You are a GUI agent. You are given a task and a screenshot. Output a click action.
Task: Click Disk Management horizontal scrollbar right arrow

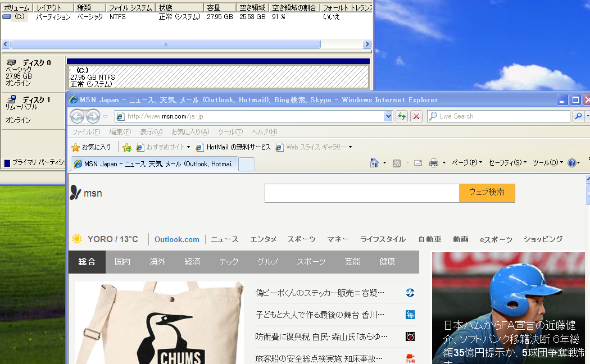[x=367, y=44]
